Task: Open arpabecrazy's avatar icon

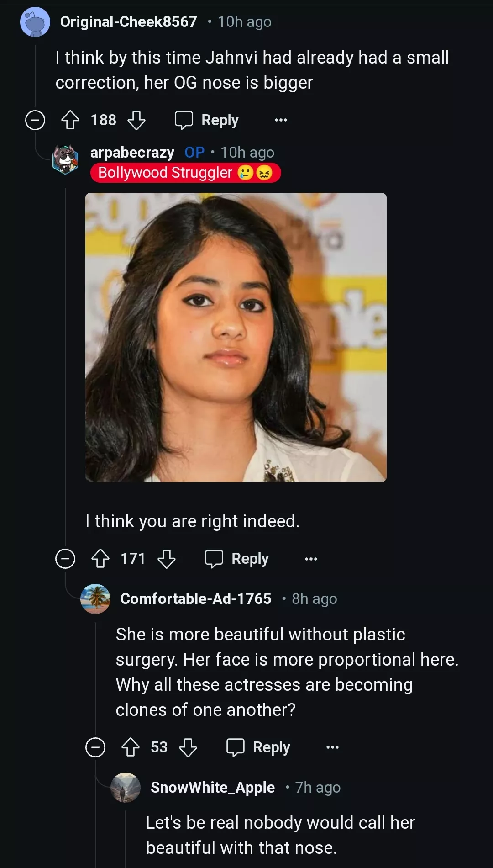Action: (x=66, y=159)
